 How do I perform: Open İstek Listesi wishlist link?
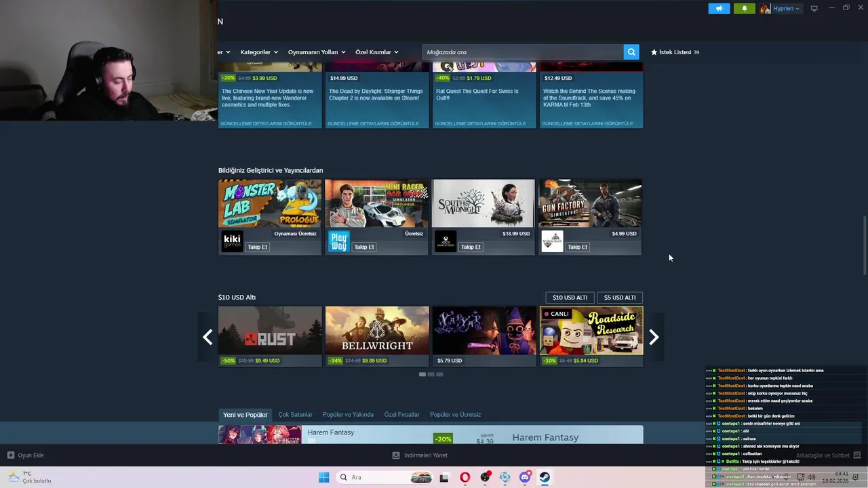(675, 52)
